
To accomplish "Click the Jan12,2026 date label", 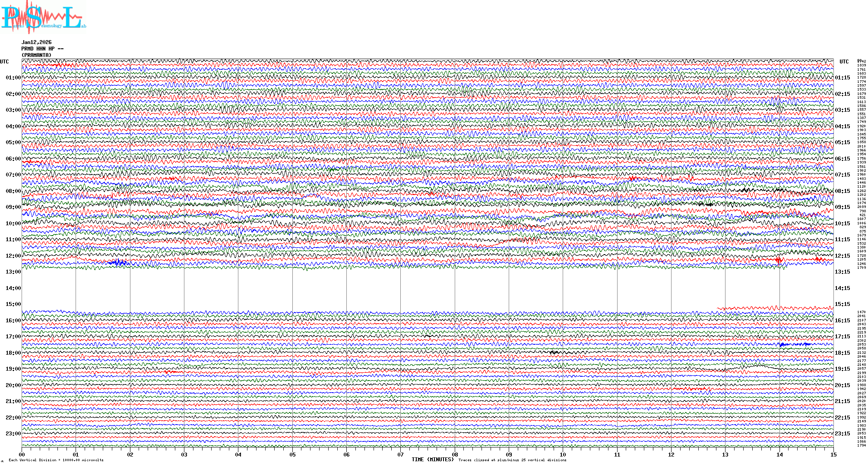I will (37, 42).
